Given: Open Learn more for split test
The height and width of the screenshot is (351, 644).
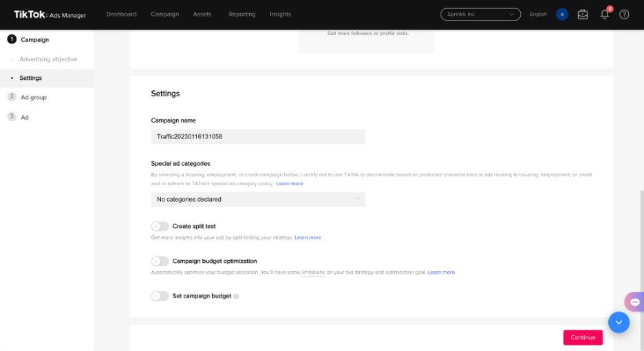Looking at the screenshot, I should coord(308,237).
